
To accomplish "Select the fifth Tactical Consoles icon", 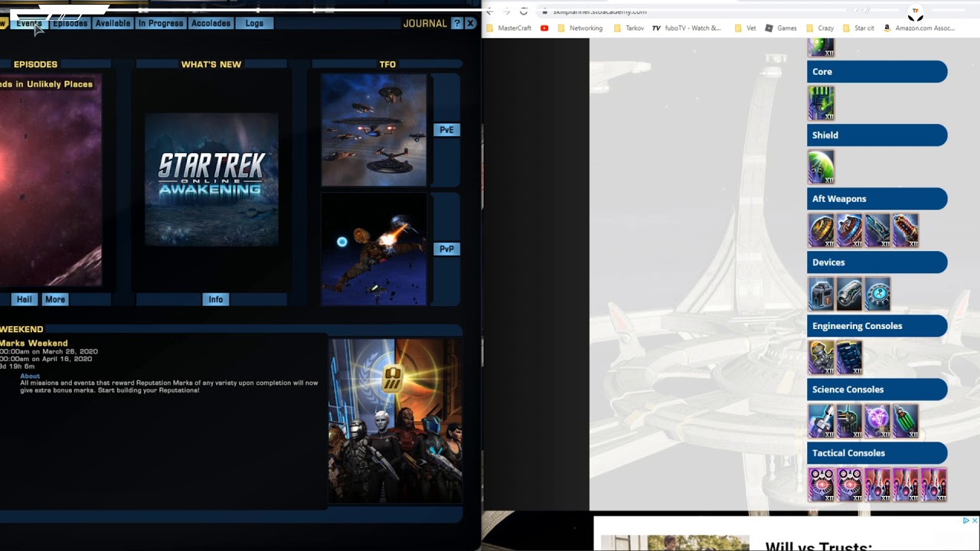I will click(x=933, y=484).
